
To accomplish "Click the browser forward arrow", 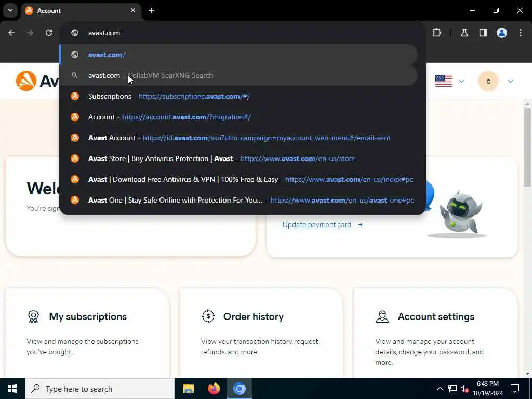I will point(30,33).
